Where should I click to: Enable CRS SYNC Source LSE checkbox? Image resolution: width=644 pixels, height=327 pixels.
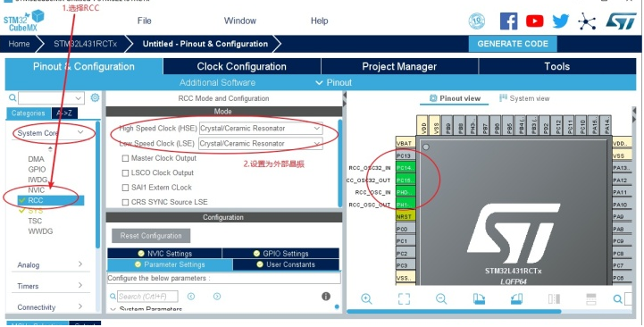(x=125, y=202)
